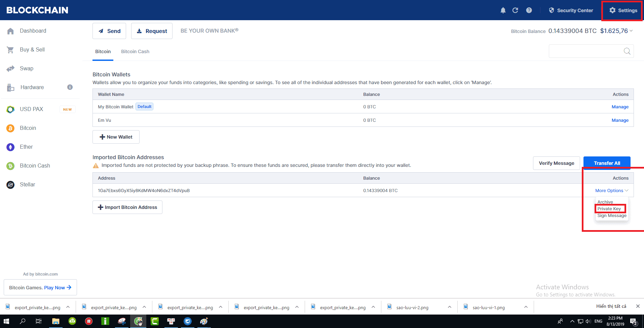Manage My Bitcoin Wallet
The width and height of the screenshot is (644, 328).
(x=620, y=107)
